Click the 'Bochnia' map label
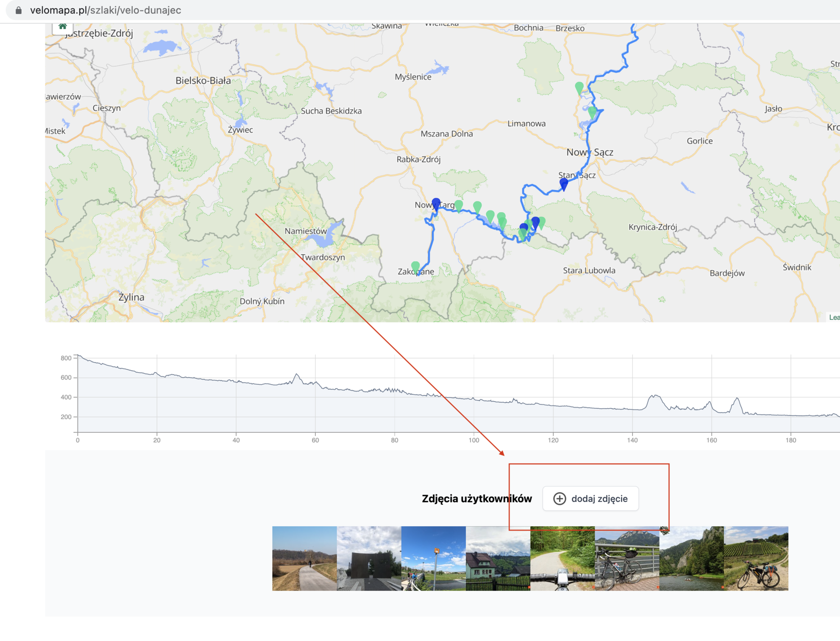The width and height of the screenshot is (840, 641). click(529, 28)
